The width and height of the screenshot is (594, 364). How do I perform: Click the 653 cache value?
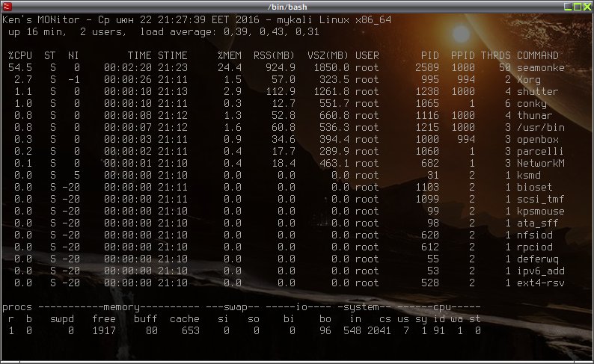(x=190, y=331)
